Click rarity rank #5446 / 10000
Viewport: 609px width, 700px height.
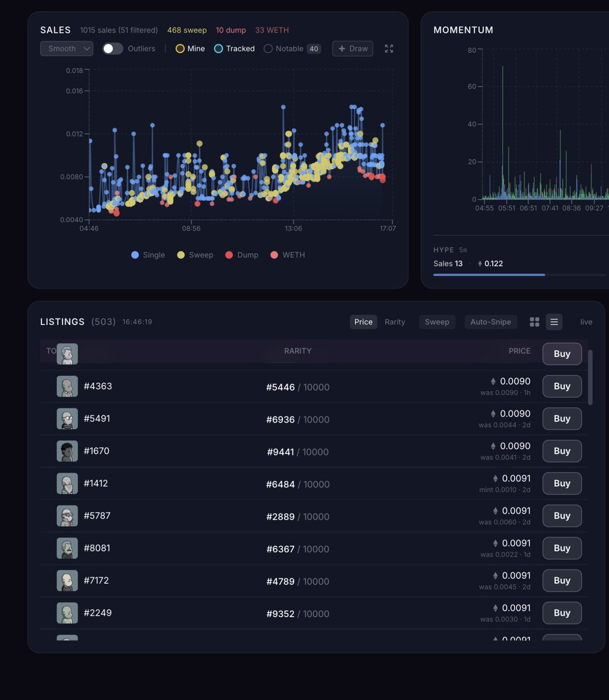[297, 387]
